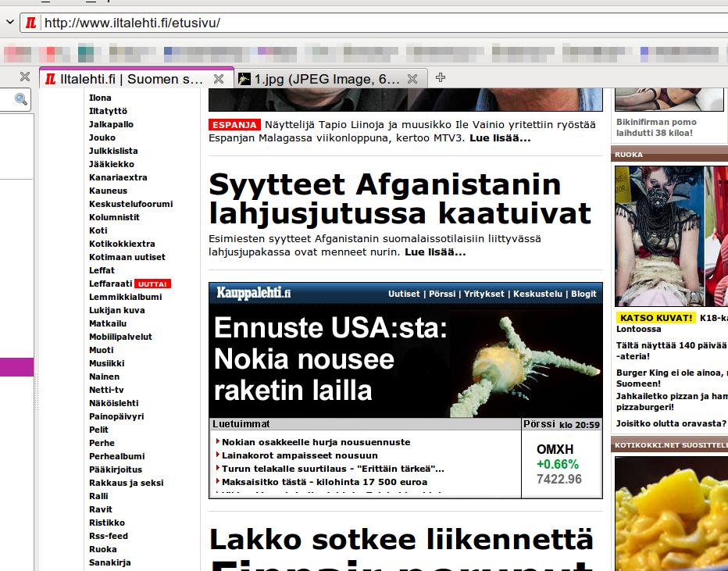Open the Kauppalehti.fi logo
This screenshot has height=571, width=728.
pos(253,294)
